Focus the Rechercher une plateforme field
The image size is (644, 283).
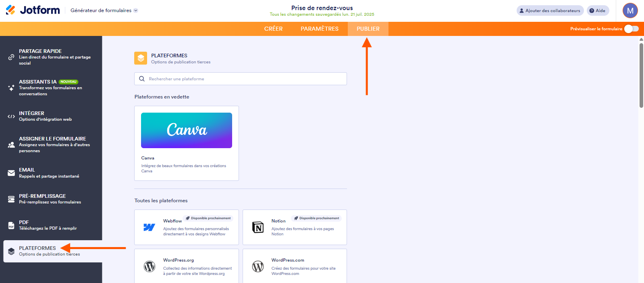pyautogui.click(x=241, y=79)
